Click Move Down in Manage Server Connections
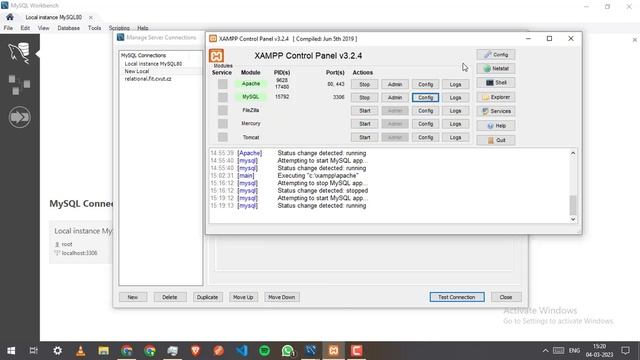The width and height of the screenshot is (640, 360). coord(282,297)
